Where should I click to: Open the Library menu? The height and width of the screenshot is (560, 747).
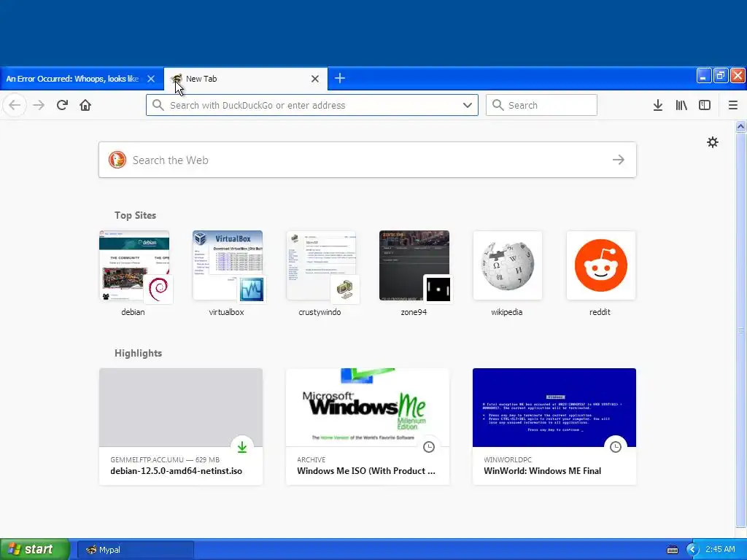681,105
